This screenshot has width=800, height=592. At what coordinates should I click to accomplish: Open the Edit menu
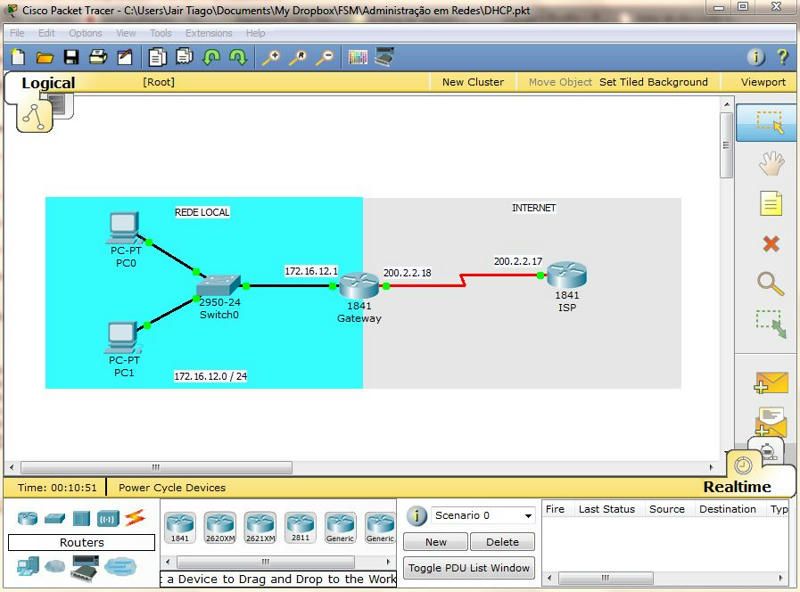click(x=46, y=33)
